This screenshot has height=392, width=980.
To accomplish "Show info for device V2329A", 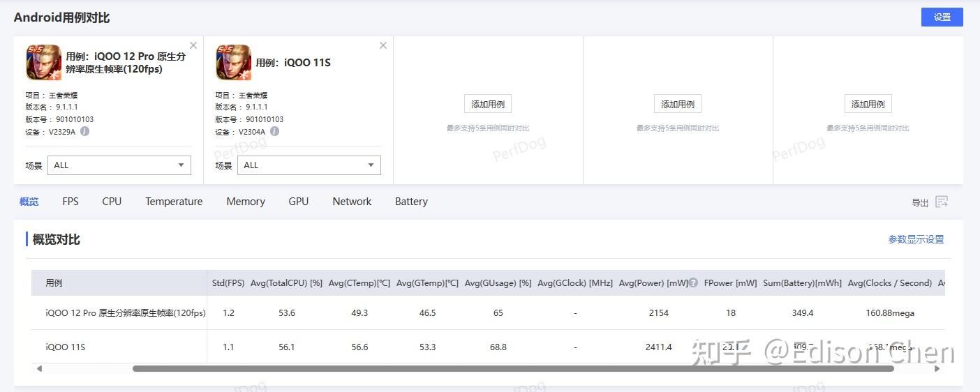I will pos(84,131).
